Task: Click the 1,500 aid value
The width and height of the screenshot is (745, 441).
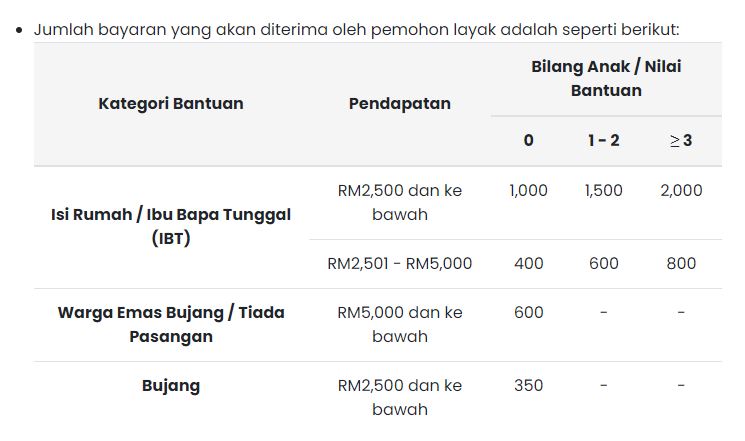Action: [x=603, y=191]
